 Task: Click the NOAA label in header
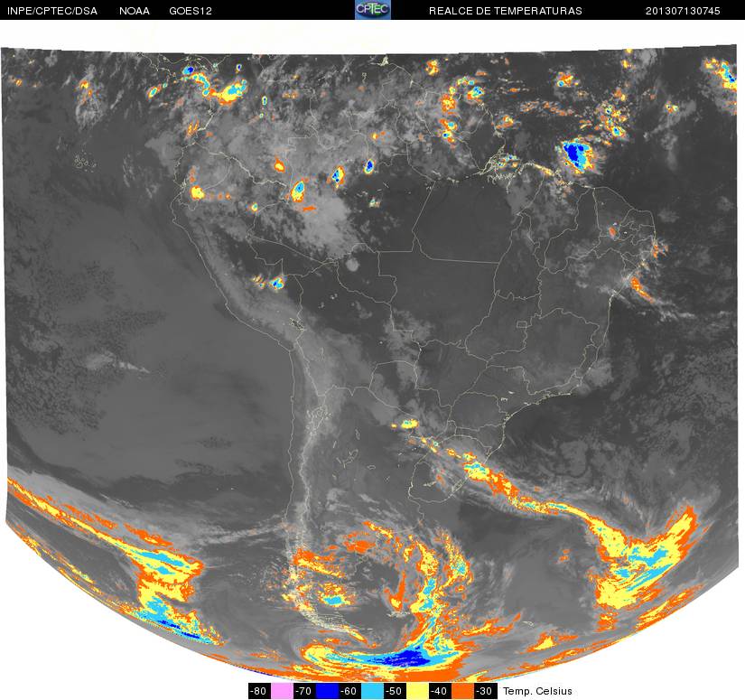(135, 11)
